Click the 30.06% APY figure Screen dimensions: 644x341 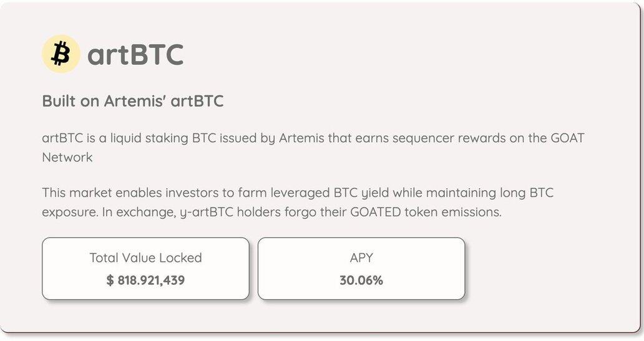click(x=361, y=281)
